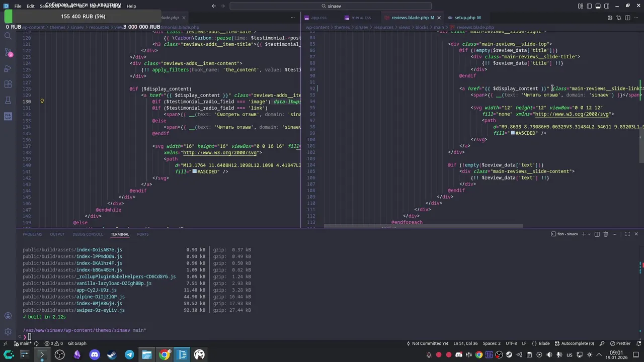Open errors and warnings status item
This screenshot has width=644, height=362.
click(54, 343)
